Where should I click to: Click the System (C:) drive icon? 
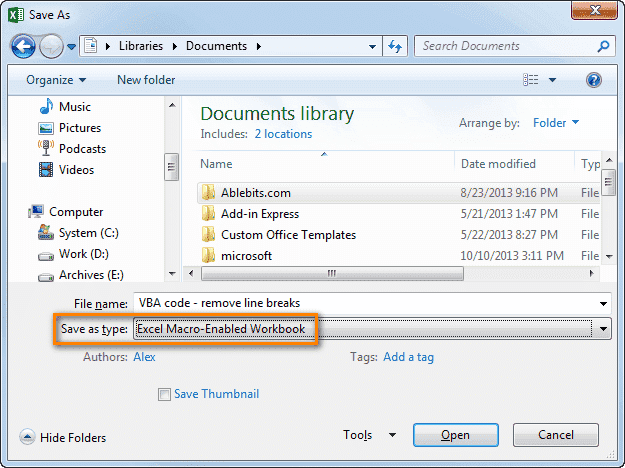(46, 232)
